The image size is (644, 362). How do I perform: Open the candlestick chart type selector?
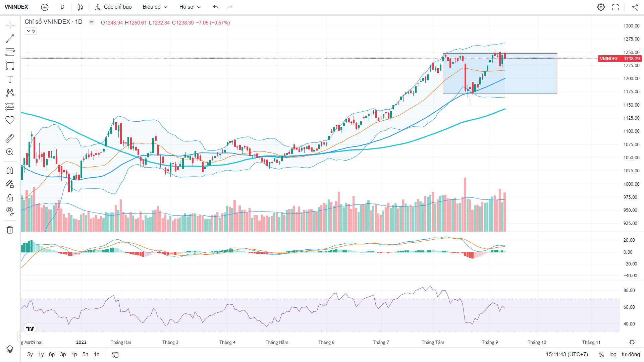pyautogui.click(x=80, y=7)
